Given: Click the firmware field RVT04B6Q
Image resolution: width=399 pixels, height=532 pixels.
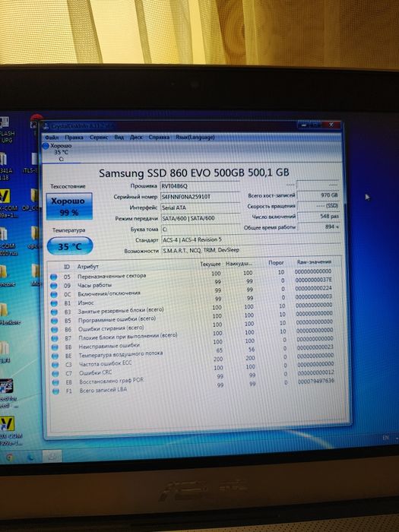Looking at the screenshot, I should 200,186.
